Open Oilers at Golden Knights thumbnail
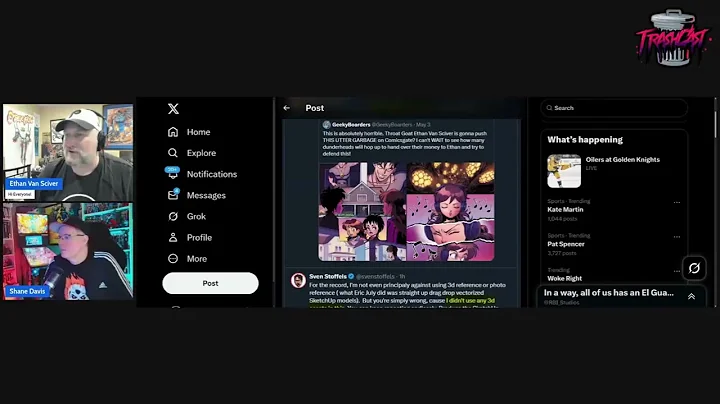Image resolution: width=720 pixels, height=404 pixels. coord(564,171)
